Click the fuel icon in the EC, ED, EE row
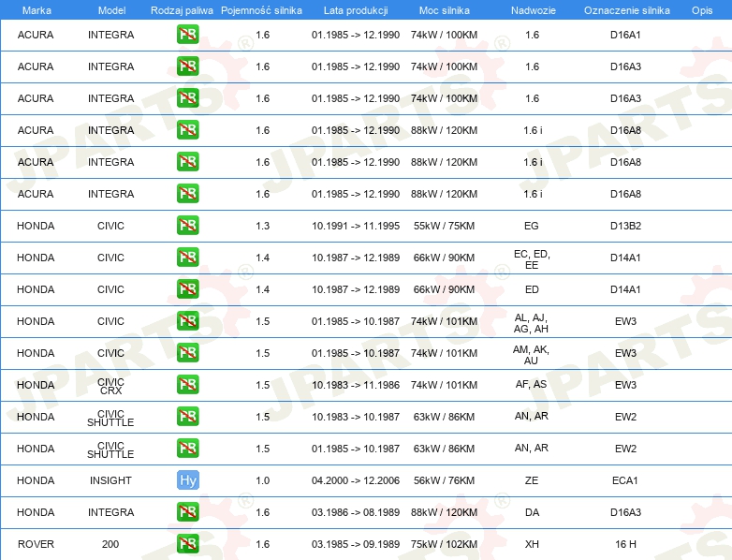Viewport: 732px width, 560px height. (187, 258)
